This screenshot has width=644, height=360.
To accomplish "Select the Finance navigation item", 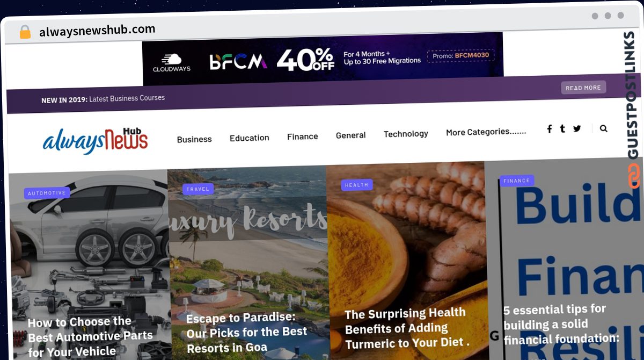I will click(303, 136).
